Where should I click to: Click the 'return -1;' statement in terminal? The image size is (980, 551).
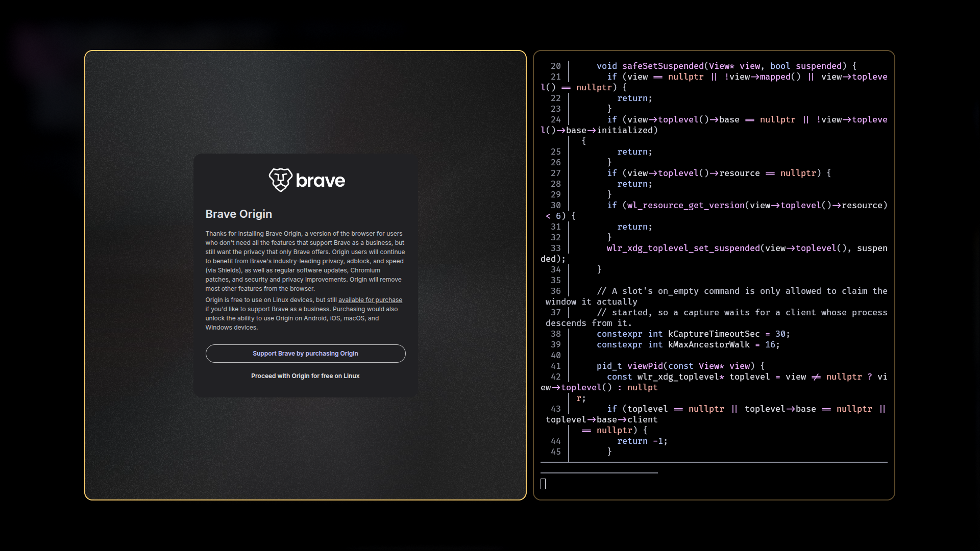tap(642, 441)
